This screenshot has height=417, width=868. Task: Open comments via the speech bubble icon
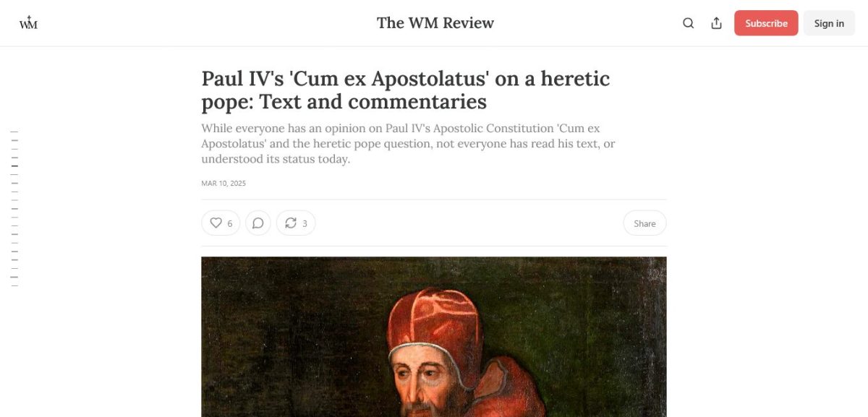click(258, 223)
